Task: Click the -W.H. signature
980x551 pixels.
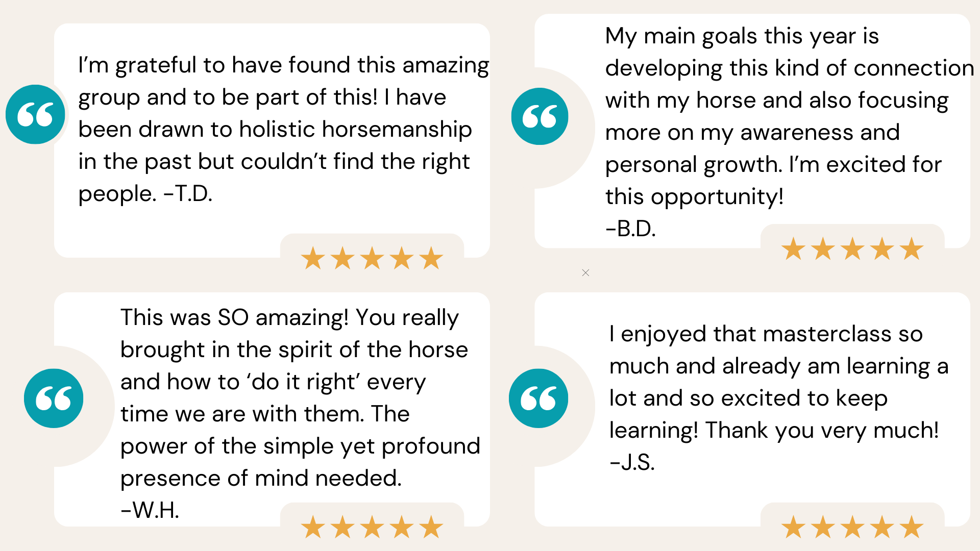Action: 150,510
